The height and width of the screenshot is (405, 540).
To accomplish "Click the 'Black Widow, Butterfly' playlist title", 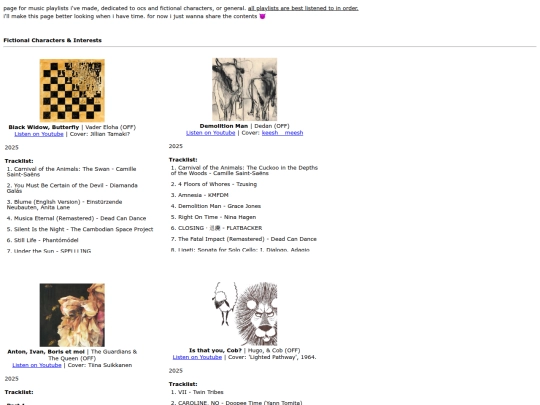I will pos(44,127).
